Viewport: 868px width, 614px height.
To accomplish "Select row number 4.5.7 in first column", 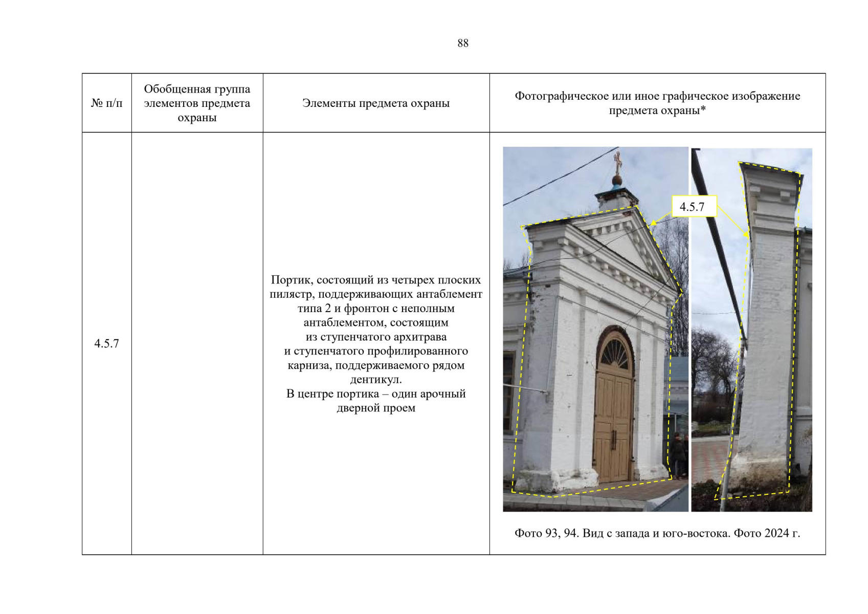I will (106, 343).
